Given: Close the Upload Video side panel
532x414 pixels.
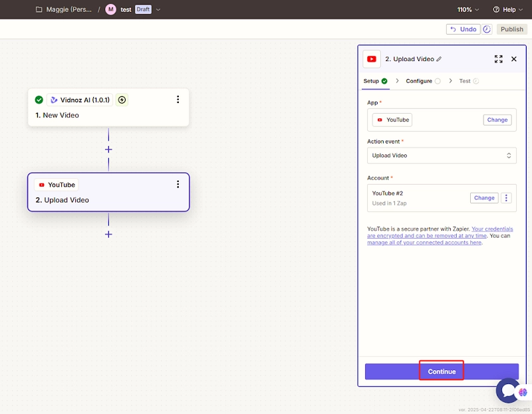Looking at the screenshot, I should click(513, 59).
